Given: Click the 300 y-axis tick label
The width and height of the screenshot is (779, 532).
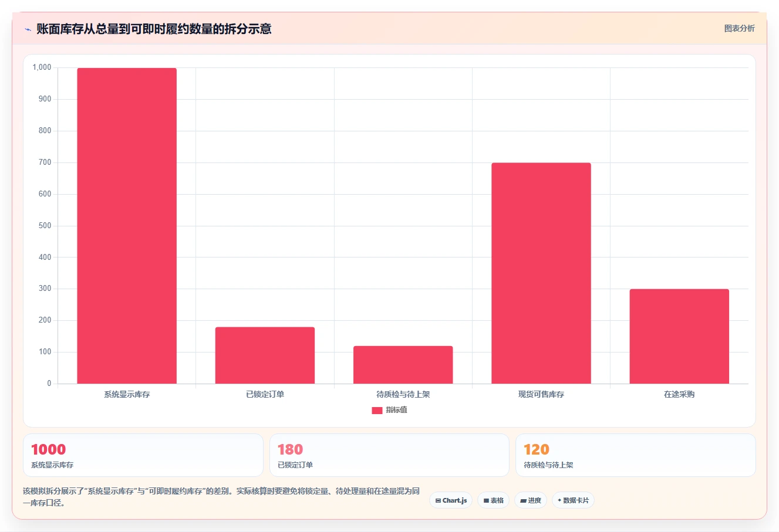Looking at the screenshot, I should [x=45, y=289].
